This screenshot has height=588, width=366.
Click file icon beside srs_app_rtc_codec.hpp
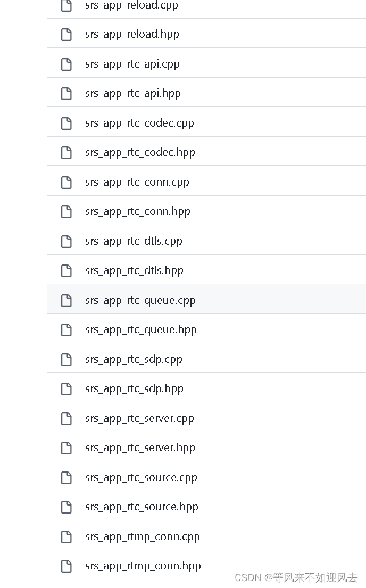(x=66, y=152)
